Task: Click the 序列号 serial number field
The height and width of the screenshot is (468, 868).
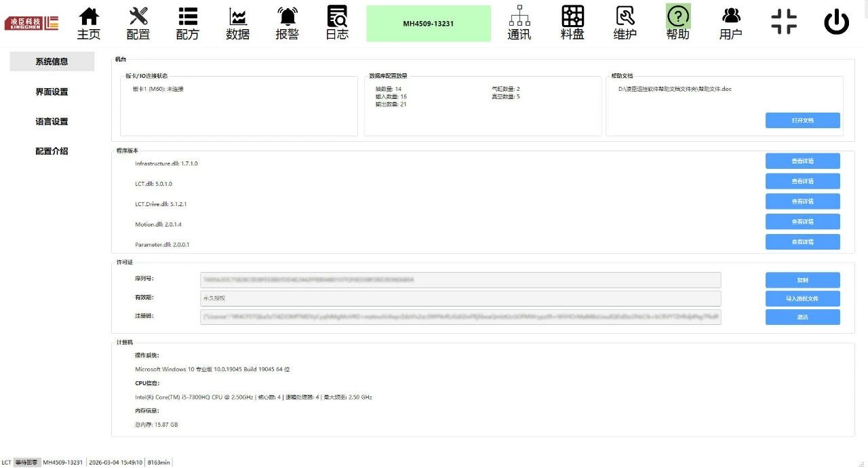Action: pyautogui.click(x=460, y=280)
